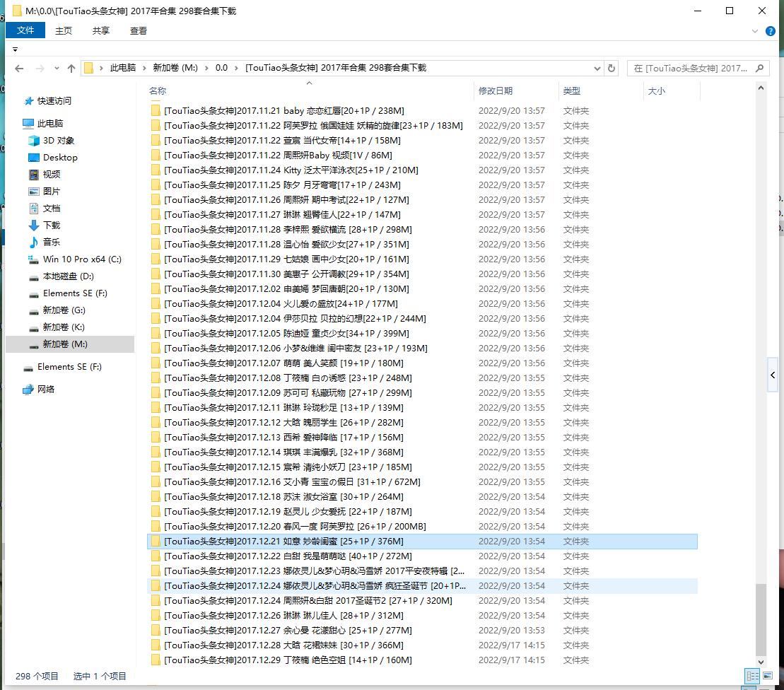Click folder icon of 2017.11.29 七姑娘 row
Viewport: 784px width, 690px height.
pyautogui.click(x=156, y=259)
